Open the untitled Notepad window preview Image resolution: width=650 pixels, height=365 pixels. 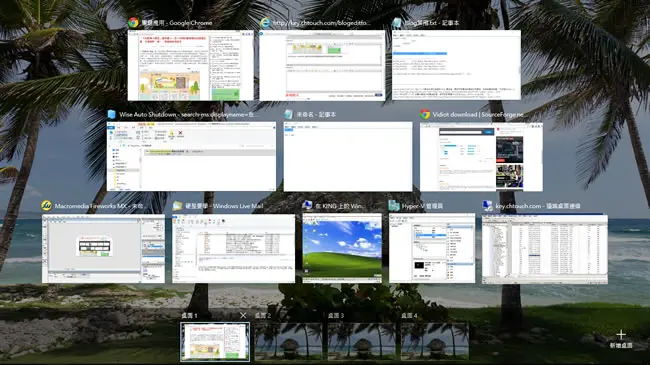click(x=348, y=156)
